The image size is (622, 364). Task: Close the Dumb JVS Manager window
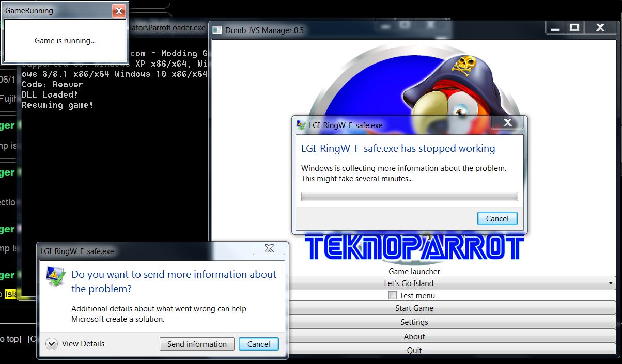[600, 28]
